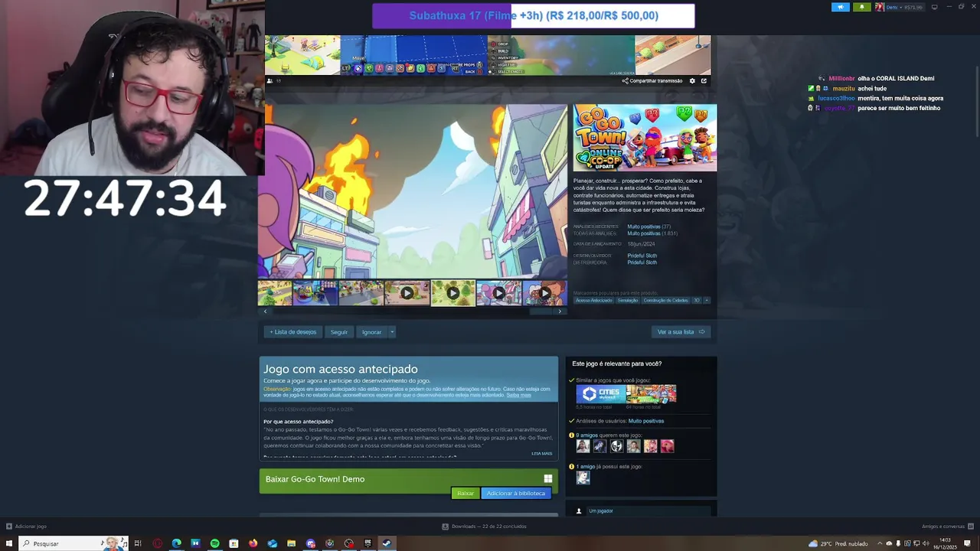Click the broadcast viewers count icon
The height and width of the screenshot is (551, 980).
tap(269, 80)
